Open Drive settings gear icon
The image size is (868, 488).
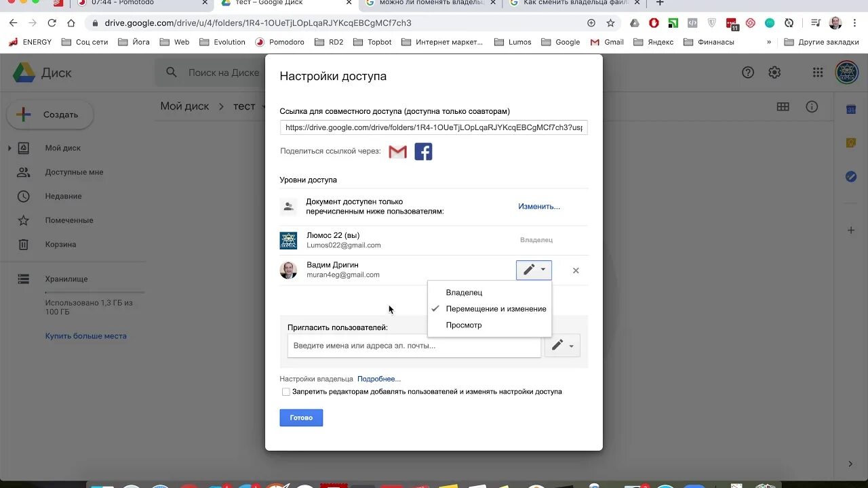[774, 73]
